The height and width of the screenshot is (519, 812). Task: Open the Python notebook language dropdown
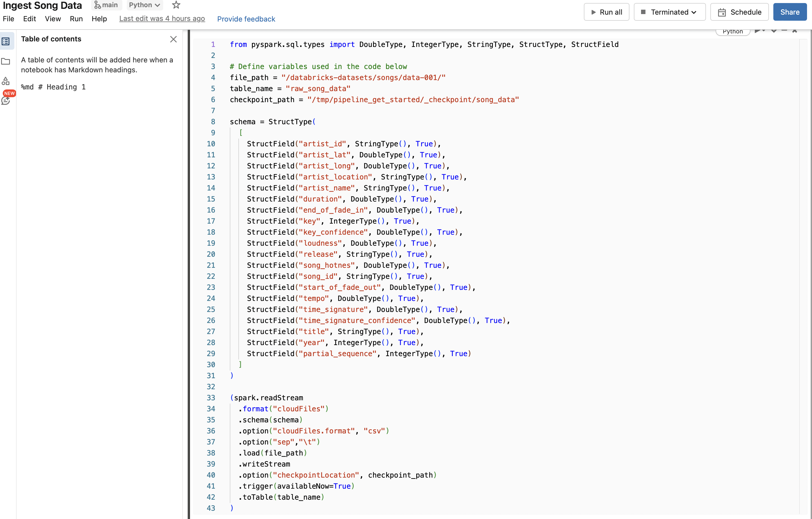pos(144,5)
